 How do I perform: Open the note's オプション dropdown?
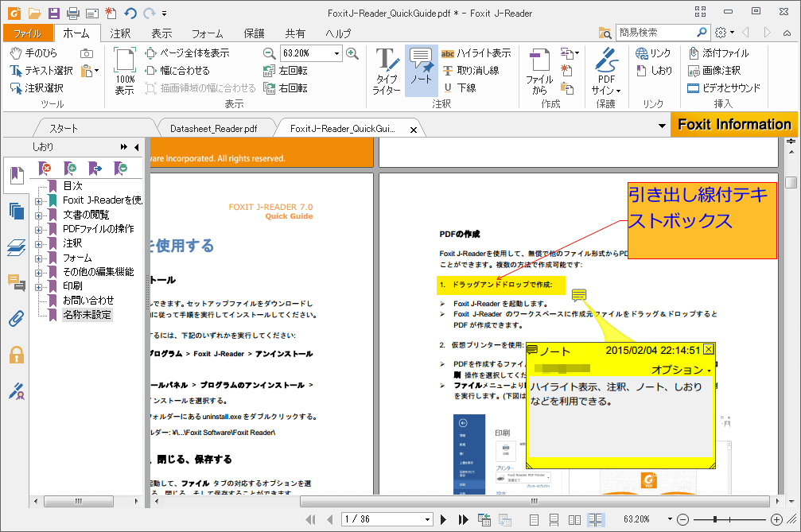(x=682, y=370)
